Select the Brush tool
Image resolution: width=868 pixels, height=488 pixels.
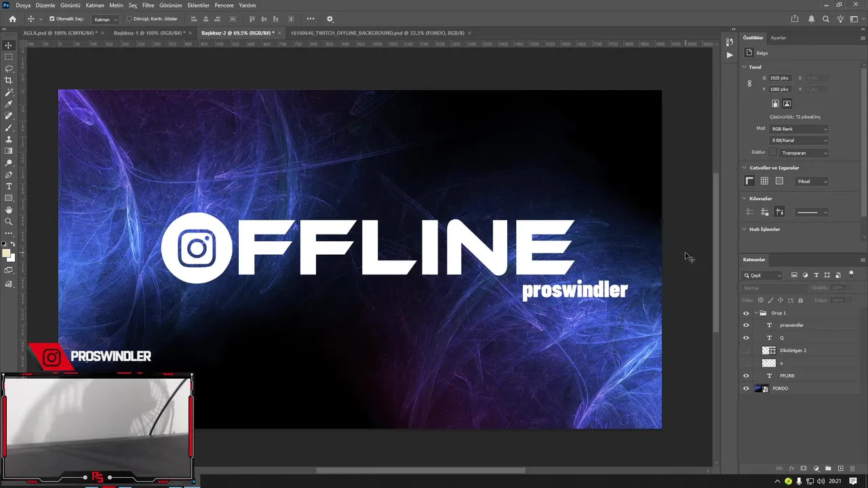[x=9, y=127]
